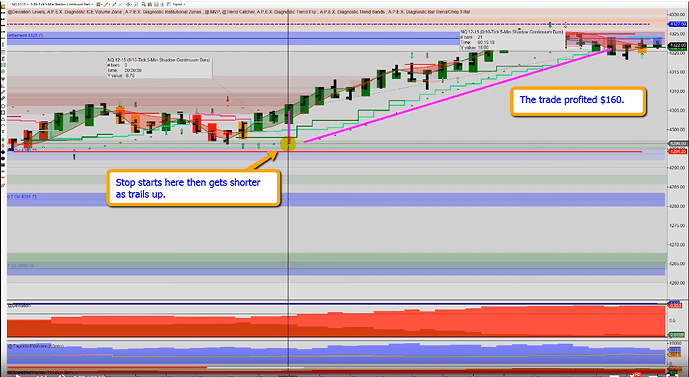The height and width of the screenshot is (377, 689).
Task: Pick the red down-triangle marker tool
Action: [x=3, y=177]
